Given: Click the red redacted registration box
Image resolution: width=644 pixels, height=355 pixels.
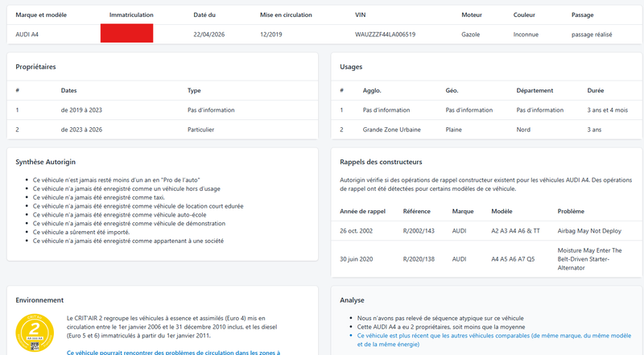Looking at the screenshot, I should click(127, 33).
